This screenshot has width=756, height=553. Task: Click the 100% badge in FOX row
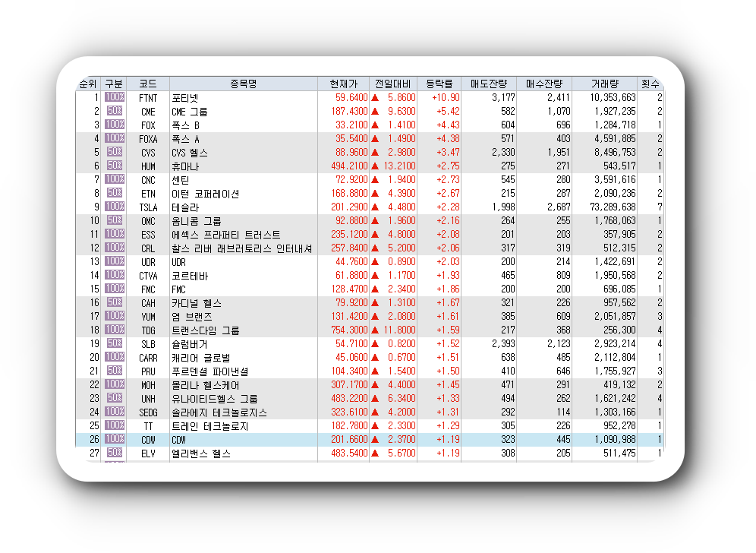[x=115, y=125]
